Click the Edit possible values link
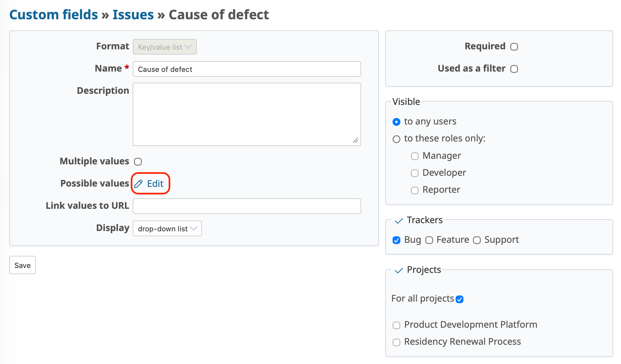Screen dimensions: 621x364 coord(155,184)
